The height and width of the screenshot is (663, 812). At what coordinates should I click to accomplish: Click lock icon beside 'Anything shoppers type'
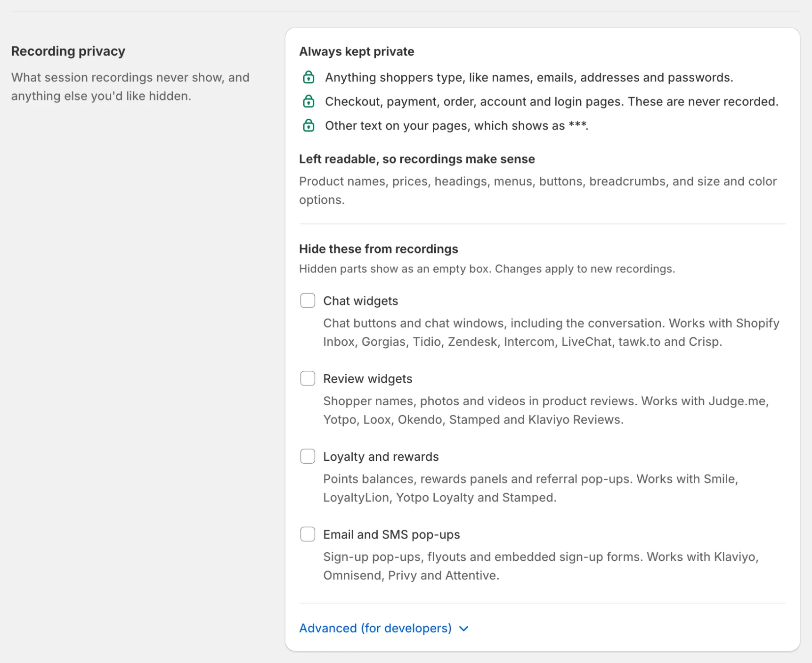309,77
